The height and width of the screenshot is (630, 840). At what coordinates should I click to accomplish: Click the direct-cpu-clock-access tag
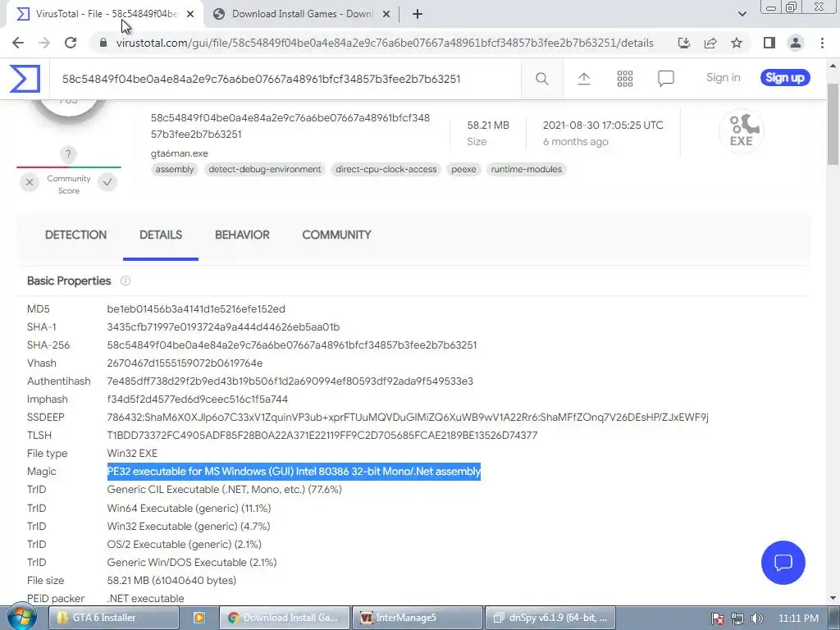tap(386, 169)
